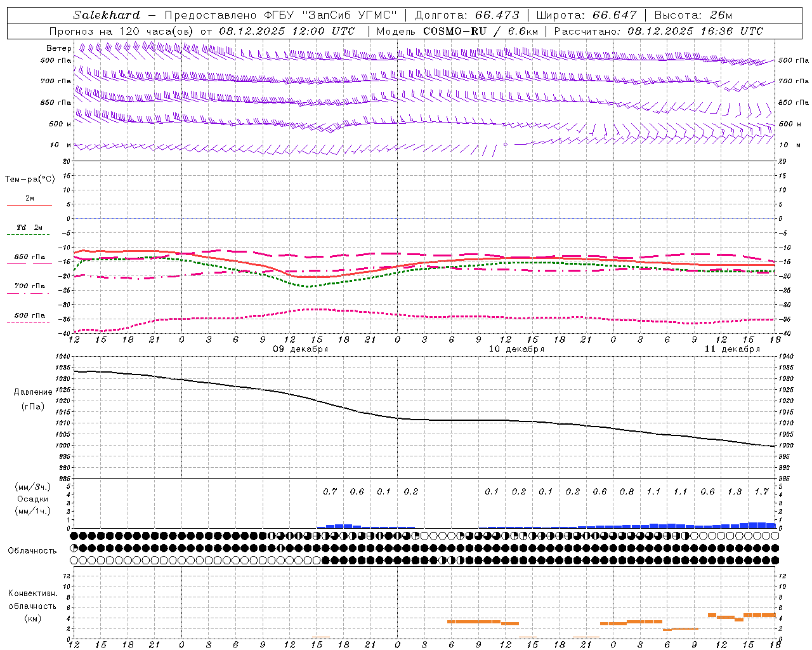Click forecast start time 08.12.2025 12:00 UTC
The image size is (812, 650).
click(x=287, y=31)
